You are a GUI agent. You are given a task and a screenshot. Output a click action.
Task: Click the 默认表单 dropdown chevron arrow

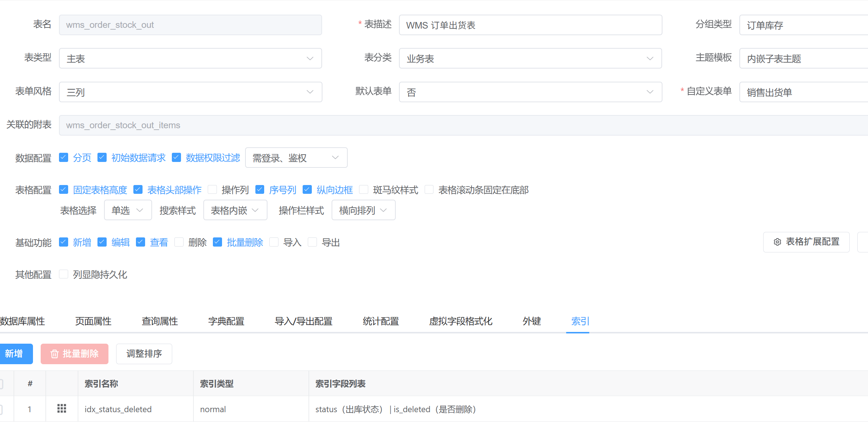[x=650, y=92]
